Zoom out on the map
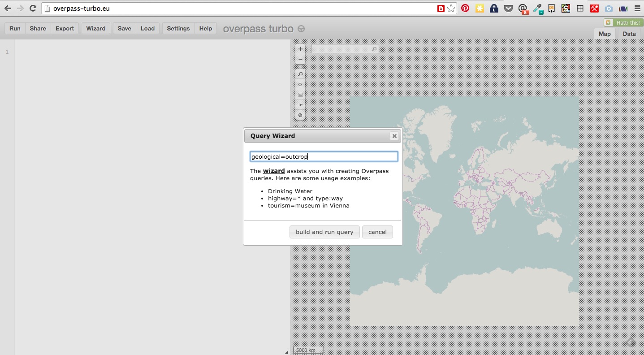 (x=300, y=59)
